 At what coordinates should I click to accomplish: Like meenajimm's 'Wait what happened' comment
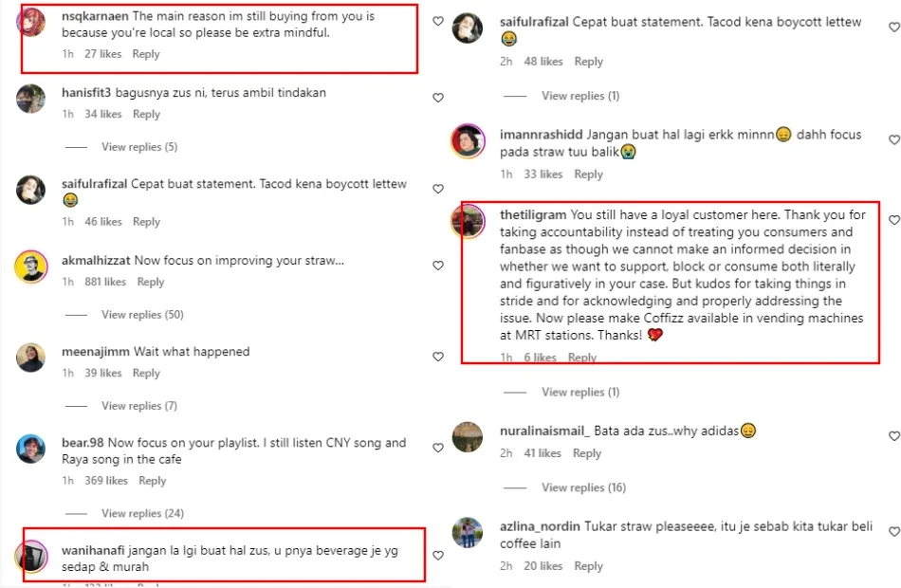click(x=438, y=357)
